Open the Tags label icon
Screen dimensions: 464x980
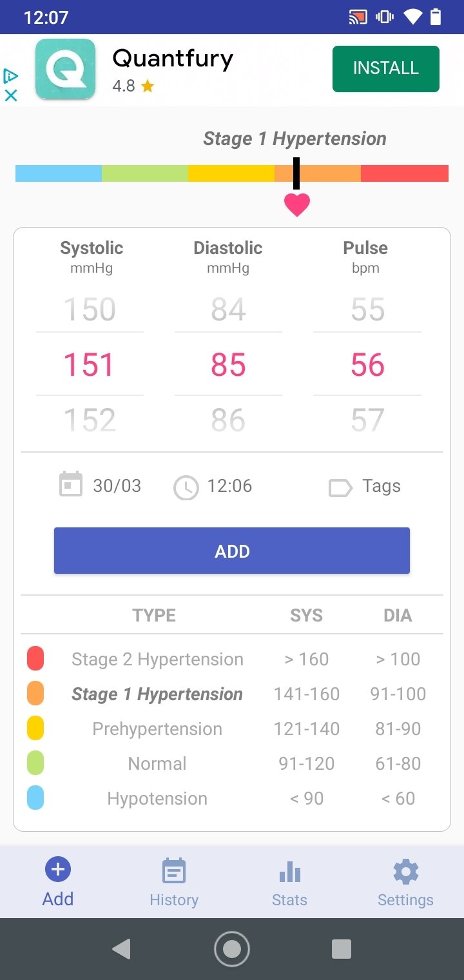click(x=340, y=487)
